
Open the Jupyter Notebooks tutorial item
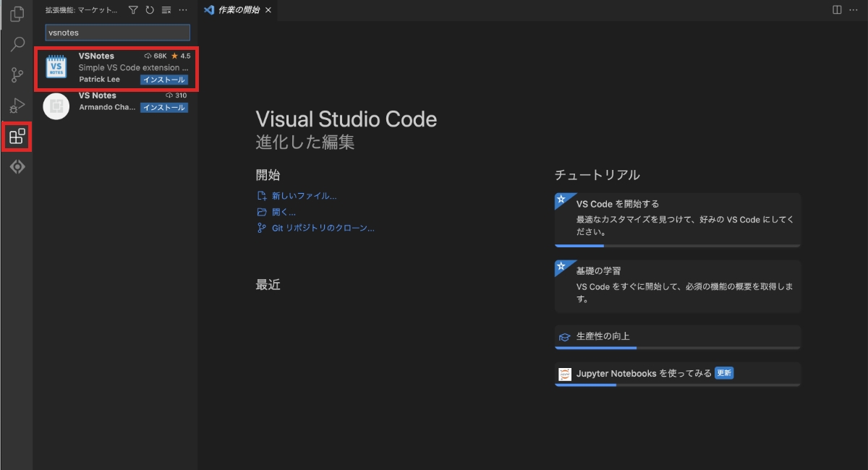tap(678, 374)
